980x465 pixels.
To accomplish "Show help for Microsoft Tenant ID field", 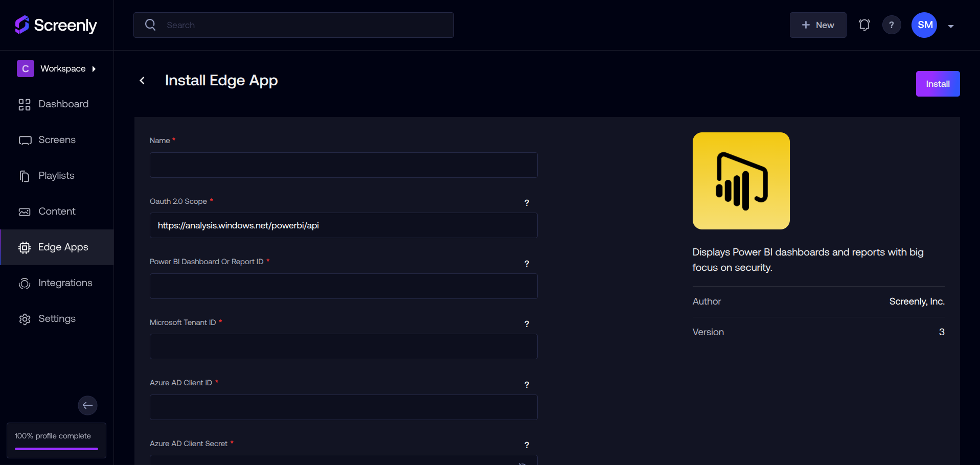I will [527, 324].
